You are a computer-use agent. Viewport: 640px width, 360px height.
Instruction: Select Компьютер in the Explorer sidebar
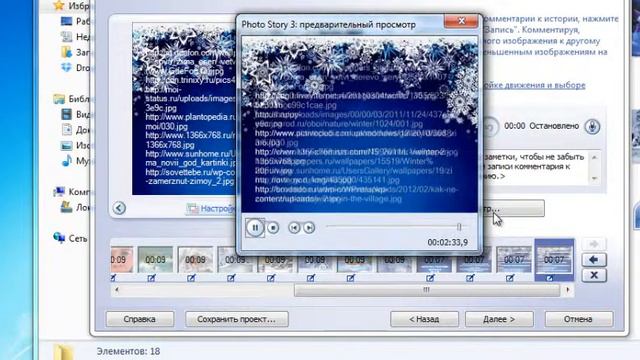pos(72,191)
